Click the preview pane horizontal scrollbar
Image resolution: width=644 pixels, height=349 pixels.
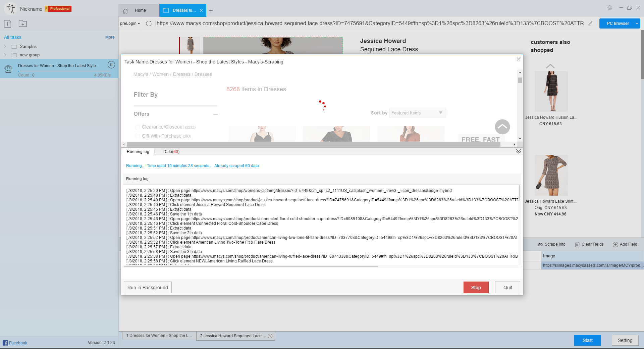click(314, 144)
